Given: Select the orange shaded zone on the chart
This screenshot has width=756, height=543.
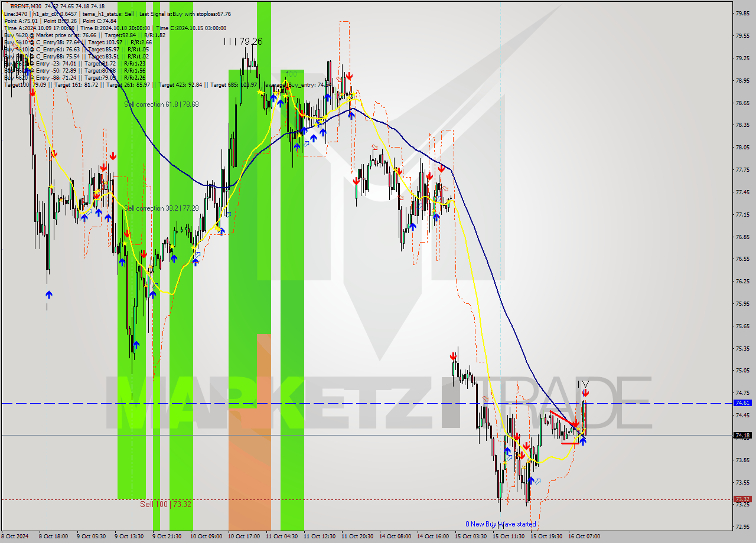Looking at the screenshot, I should 249,432.
